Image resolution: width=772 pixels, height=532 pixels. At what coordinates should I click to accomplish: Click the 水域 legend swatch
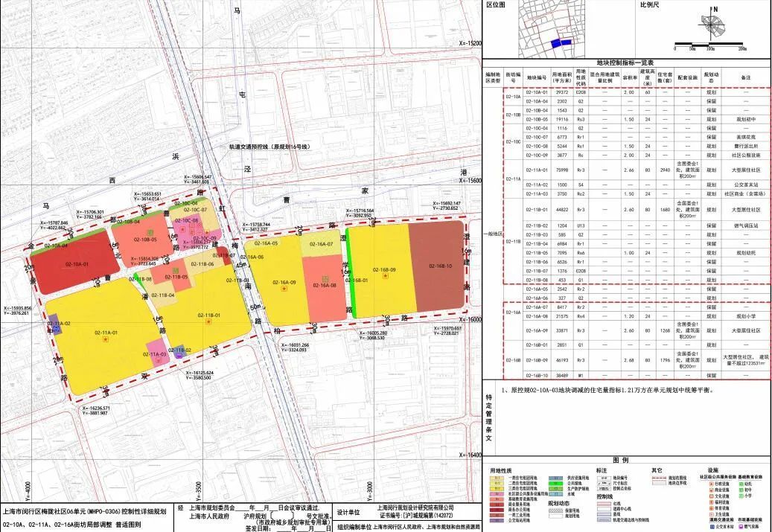[556, 493]
